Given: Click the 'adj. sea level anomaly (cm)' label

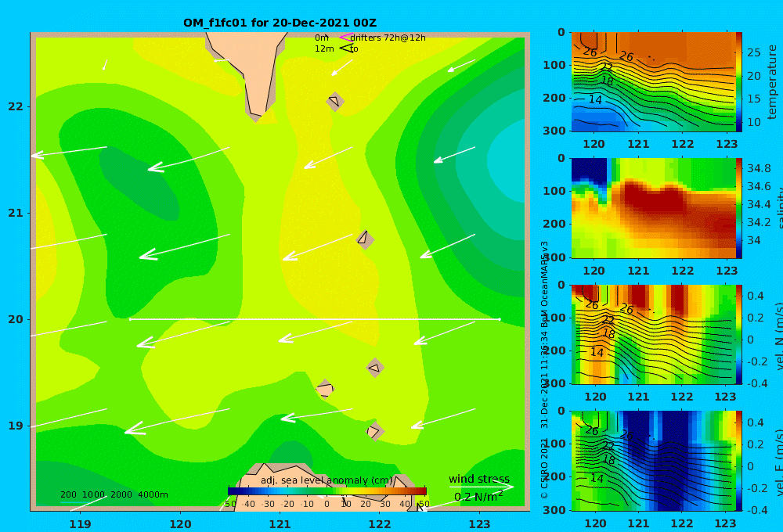Looking at the screenshot, I should pos(327,480).
